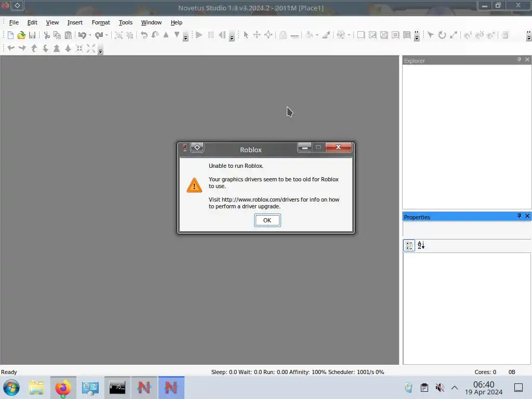Viewport: 532px width, 399px height.
Task: Expand camera toolbar overflow options
Action: 100,49
